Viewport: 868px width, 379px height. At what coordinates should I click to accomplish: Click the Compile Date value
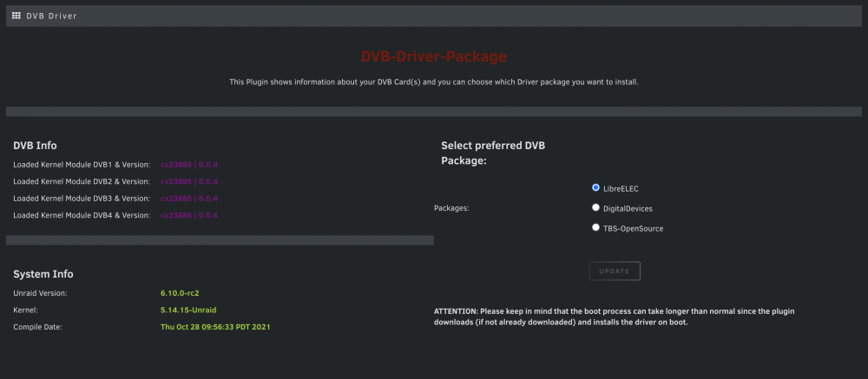point(215,327)
